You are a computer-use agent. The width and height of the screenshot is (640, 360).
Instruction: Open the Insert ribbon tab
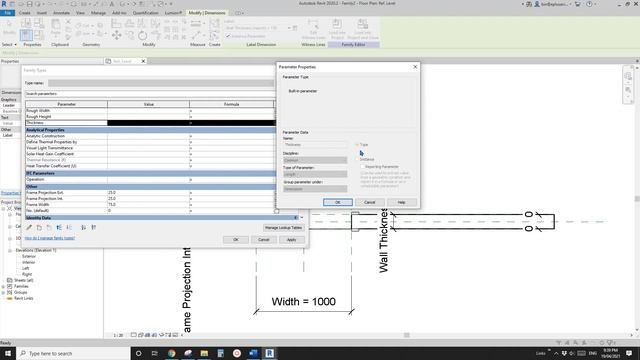42,13
